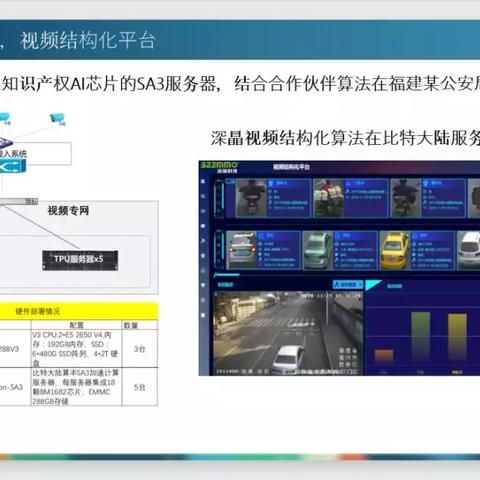Click the yellow 硬件部署情况 table header
The width and height of the screenshot is (480, 480).
point(79,311)
